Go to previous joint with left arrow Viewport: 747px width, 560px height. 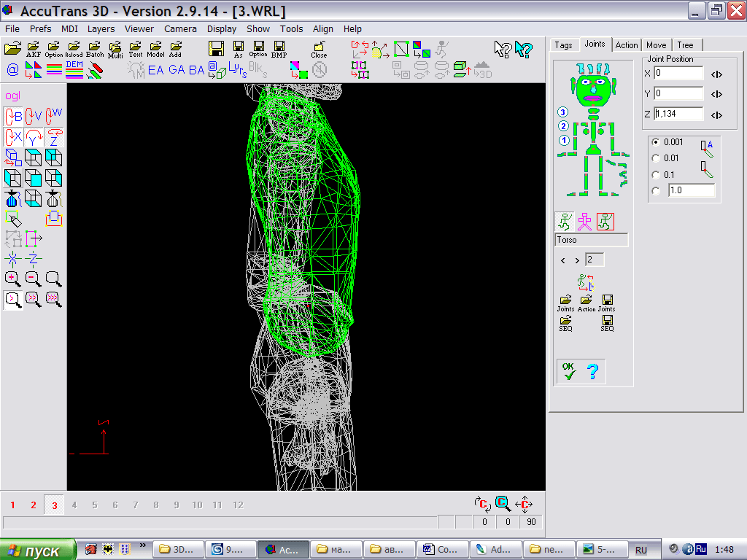click(x=563, y=260)
